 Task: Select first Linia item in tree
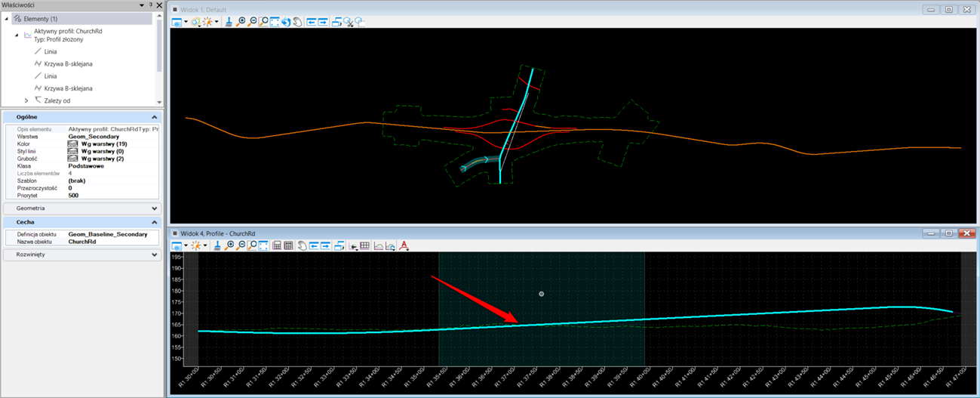point(51,51)
